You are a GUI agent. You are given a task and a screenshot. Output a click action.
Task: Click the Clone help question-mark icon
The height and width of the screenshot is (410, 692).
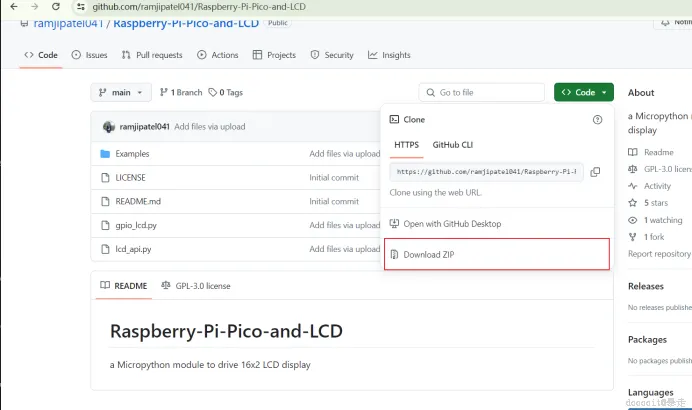[x=597, y=120]
